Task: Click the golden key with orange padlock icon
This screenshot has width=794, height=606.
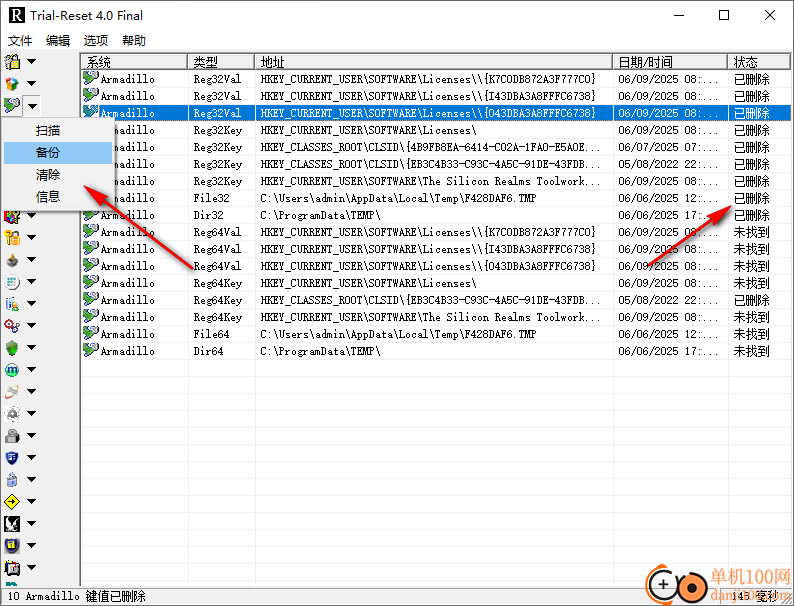Action: [12, 237]
